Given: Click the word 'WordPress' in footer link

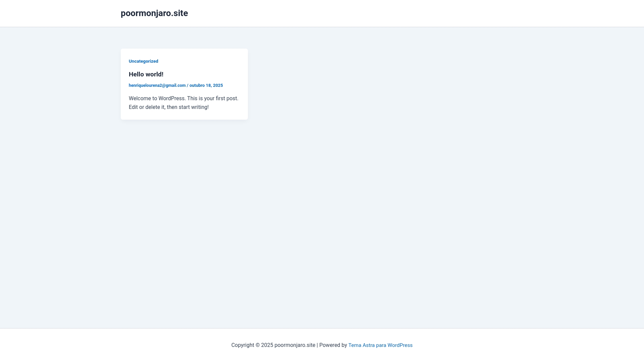Looking at the screenshot, I should coord(400,345).
